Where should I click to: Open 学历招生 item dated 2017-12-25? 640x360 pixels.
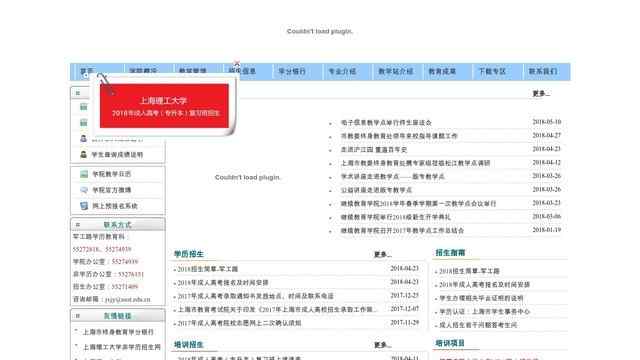pyautogui.click(x=256, y=296)
